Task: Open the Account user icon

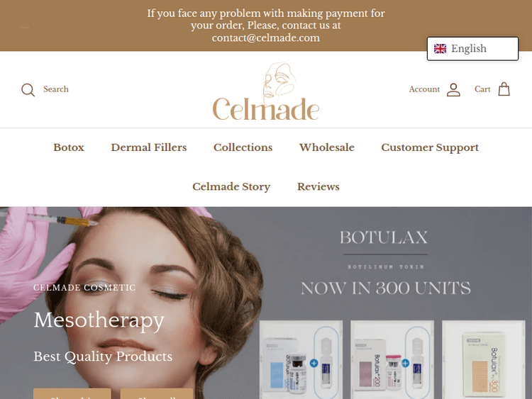Action: click(x=453, y=90)
